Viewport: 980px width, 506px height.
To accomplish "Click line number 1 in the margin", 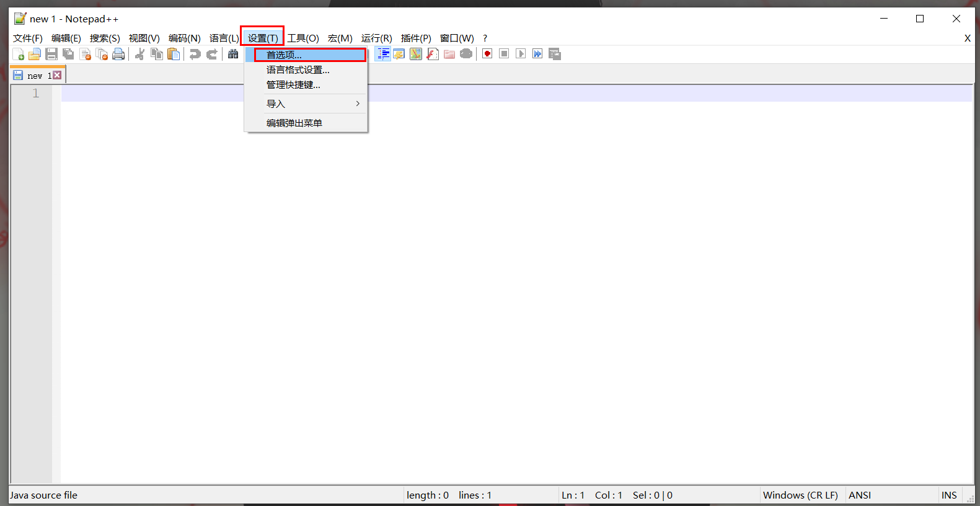I will pos(35,94).
